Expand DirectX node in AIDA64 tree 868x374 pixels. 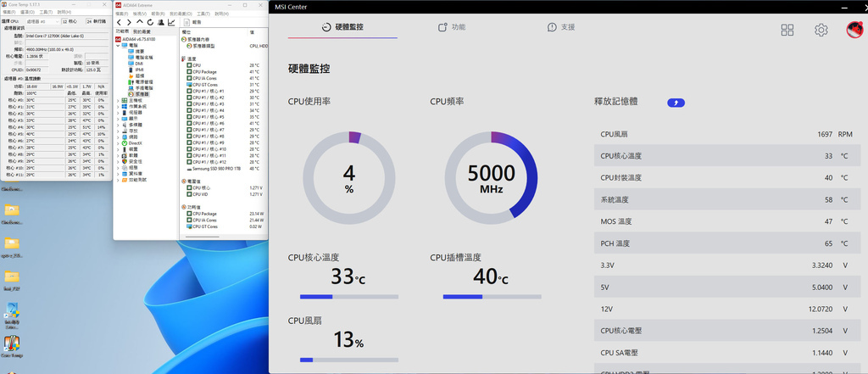click(x=117, y=143)
